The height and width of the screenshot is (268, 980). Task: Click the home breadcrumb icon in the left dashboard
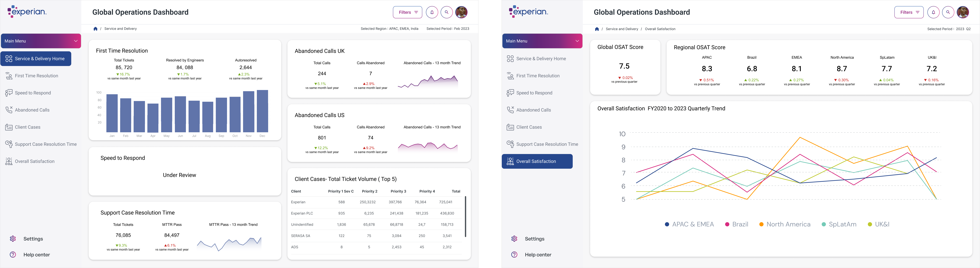coord(96,29)
